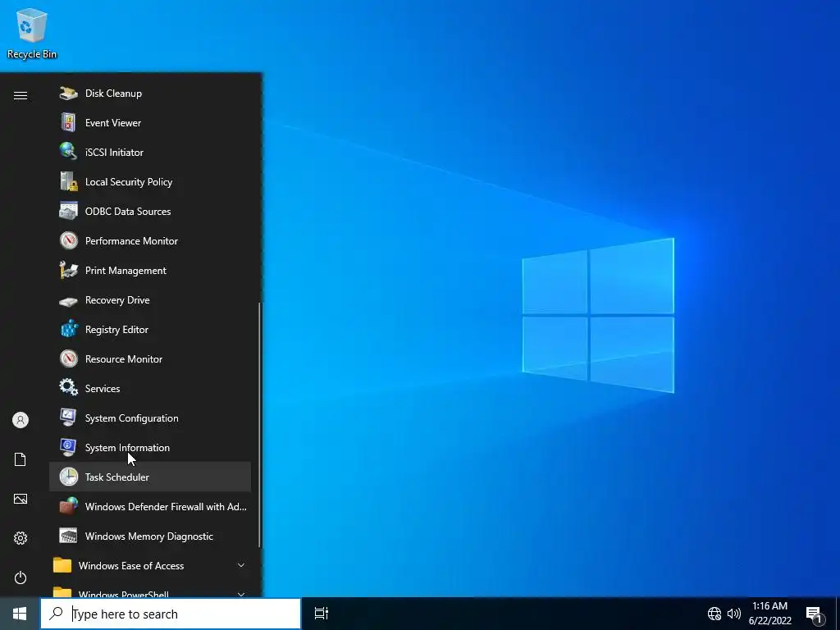The height and width of the screenshot is (630, 840).
Task: Select System Configuration label
Action: pyautogui.click(x=132, y=418)
